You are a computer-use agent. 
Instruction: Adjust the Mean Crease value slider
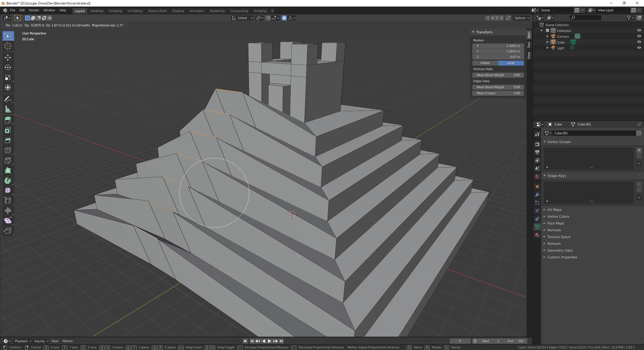click(498, 93)
